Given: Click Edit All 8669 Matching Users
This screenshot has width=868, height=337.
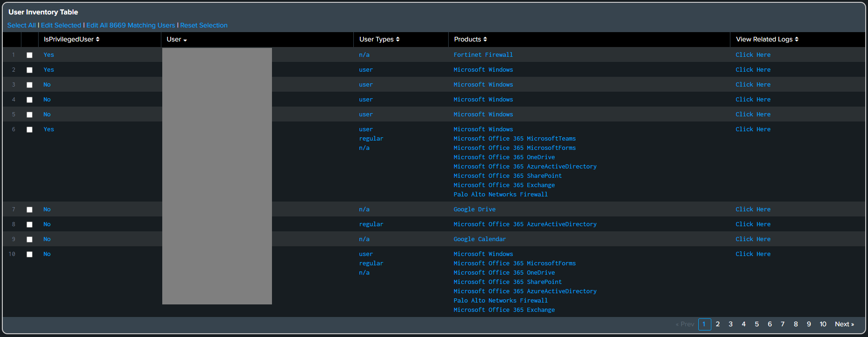Looking at the screenshot, I should coord(131,25).
